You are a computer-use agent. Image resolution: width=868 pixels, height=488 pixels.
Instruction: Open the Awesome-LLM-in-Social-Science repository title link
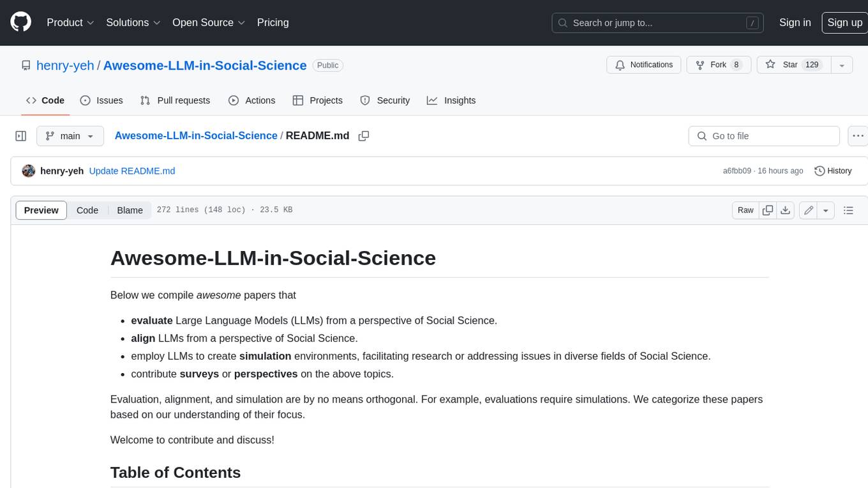(205, 65)
